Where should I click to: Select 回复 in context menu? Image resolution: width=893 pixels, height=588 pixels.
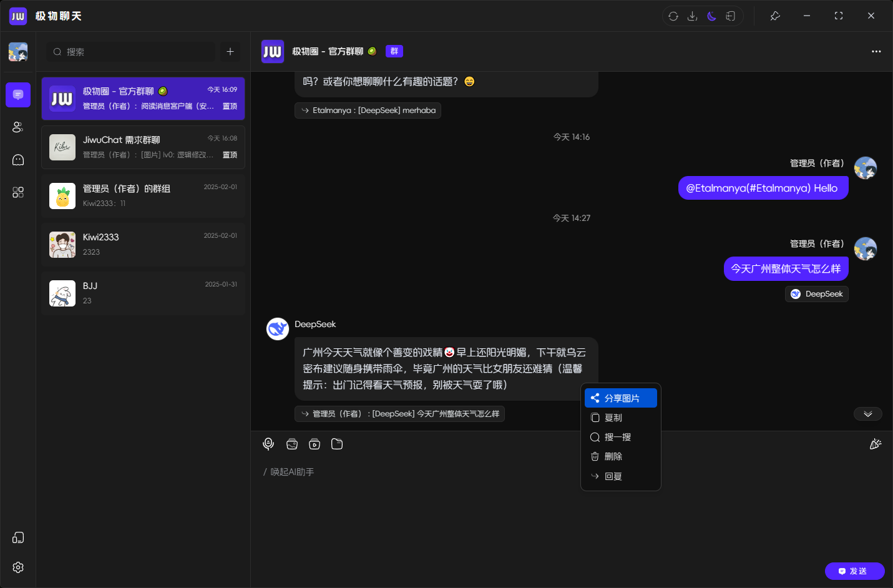coord(621,476)
